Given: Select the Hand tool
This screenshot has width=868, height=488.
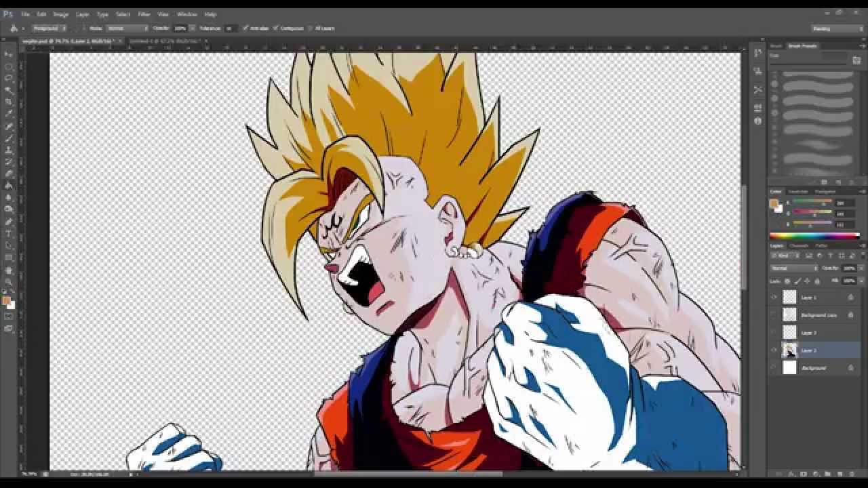Looking at the screenshot, I should (x=9, y=270).
